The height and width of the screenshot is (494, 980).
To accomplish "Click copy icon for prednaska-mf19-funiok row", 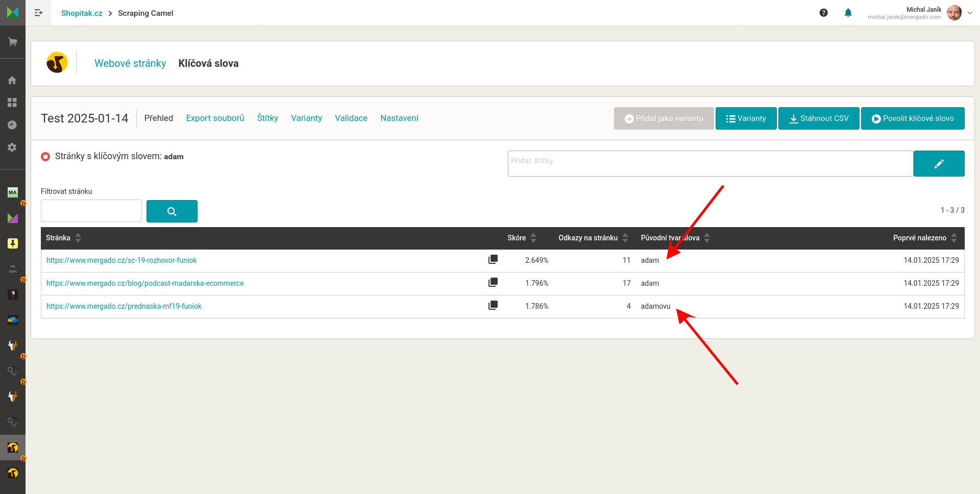I will pos(493,306).
